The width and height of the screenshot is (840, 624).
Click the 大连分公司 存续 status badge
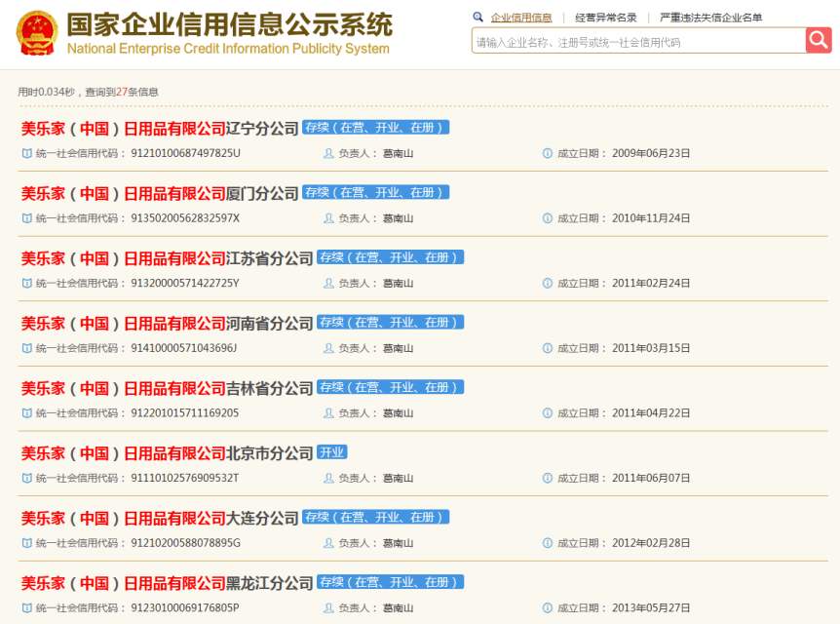coord(375,518)
